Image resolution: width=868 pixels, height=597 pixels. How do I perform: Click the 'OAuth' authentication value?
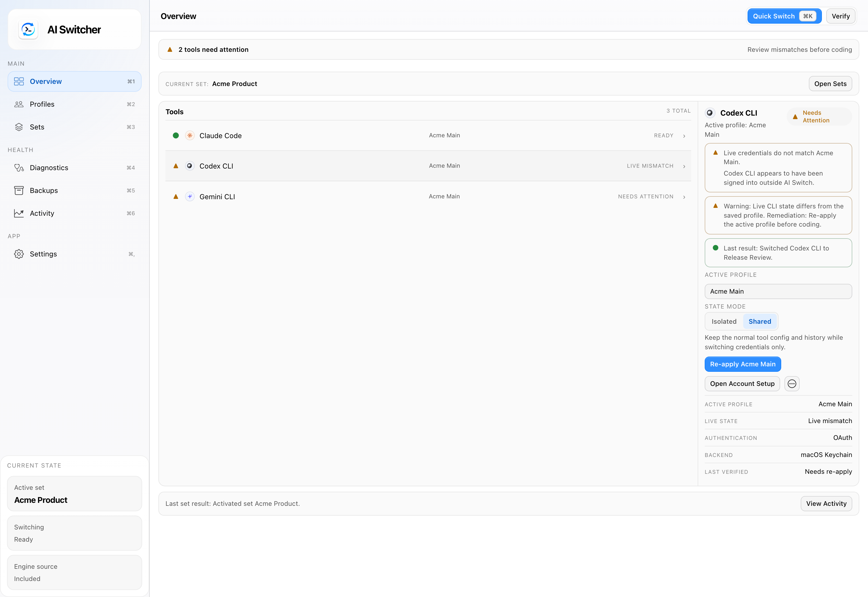click(x=843, y=438)
